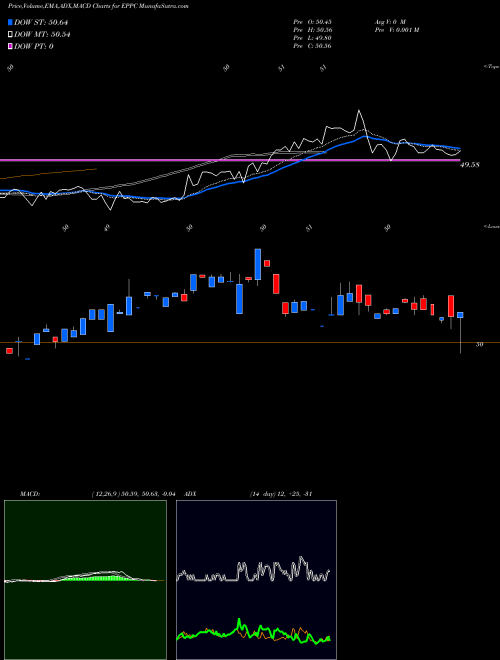
Task: Click the 'Pre C: 50.36' close value
Action: (x=312, y=46)
